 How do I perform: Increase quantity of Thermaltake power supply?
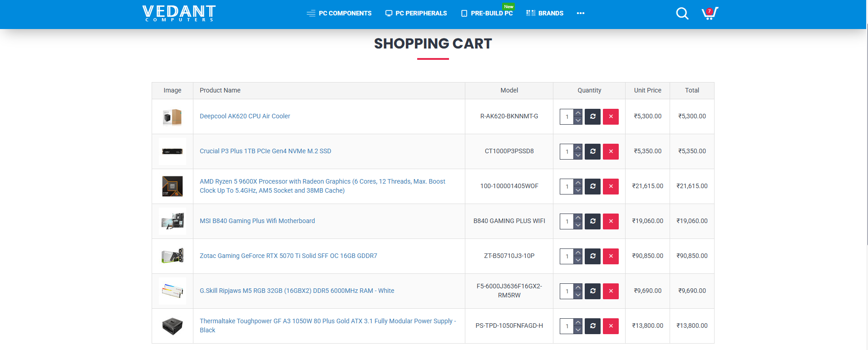pos(578,322)
